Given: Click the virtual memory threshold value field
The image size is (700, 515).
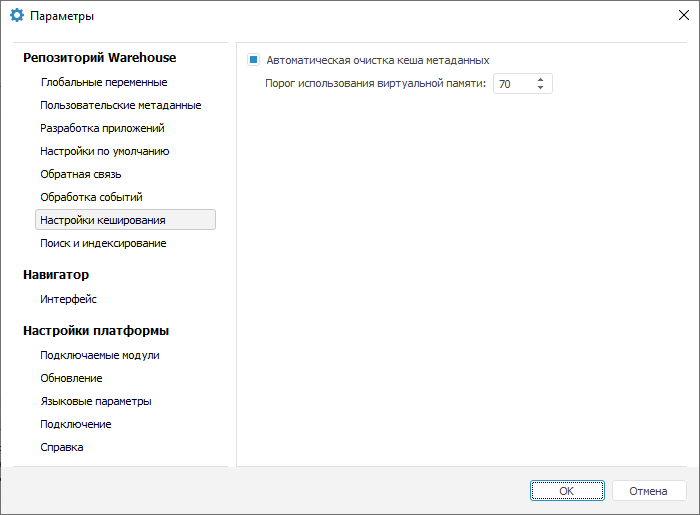Looking at the screenshot, I should point(512,85).
